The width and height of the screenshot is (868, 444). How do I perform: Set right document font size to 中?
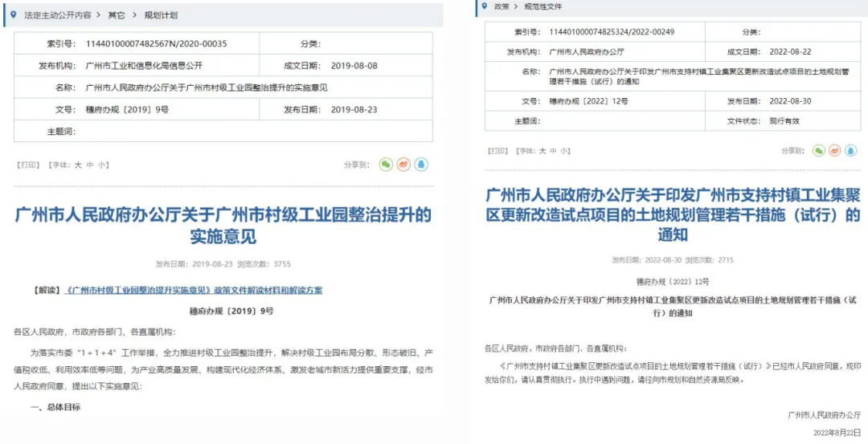point(553,151)
